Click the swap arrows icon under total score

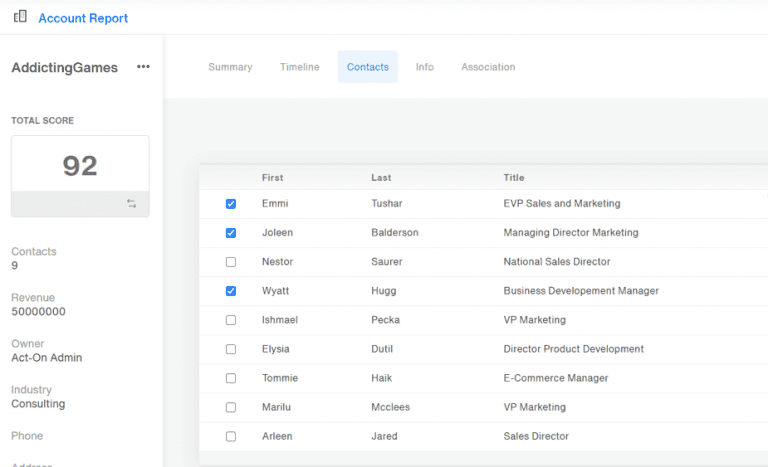click(x=132, y=203)
